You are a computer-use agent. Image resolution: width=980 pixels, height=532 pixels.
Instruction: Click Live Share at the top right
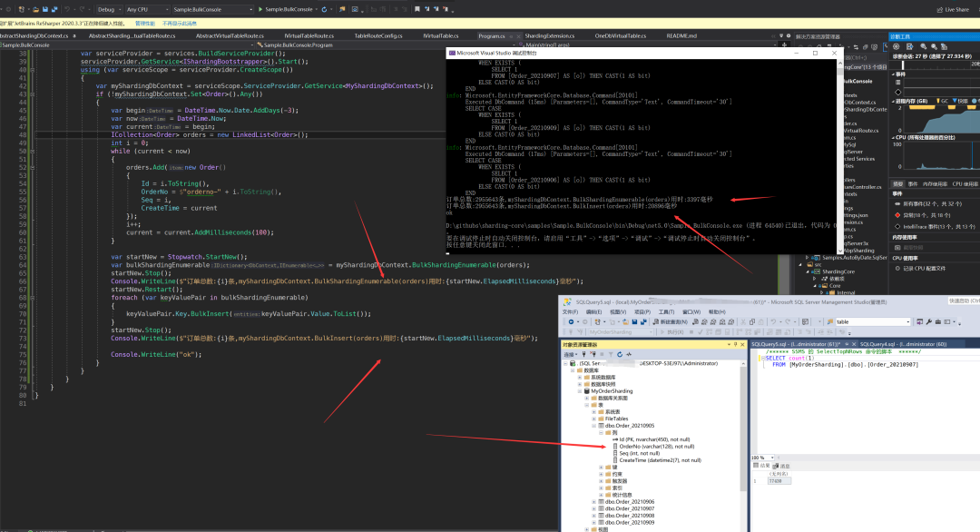[953, 9]
